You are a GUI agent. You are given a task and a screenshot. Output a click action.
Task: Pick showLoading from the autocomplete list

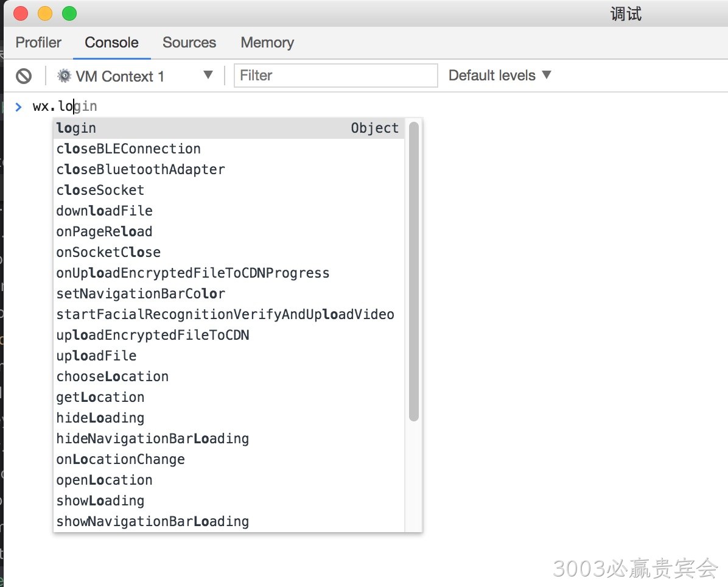229,501
